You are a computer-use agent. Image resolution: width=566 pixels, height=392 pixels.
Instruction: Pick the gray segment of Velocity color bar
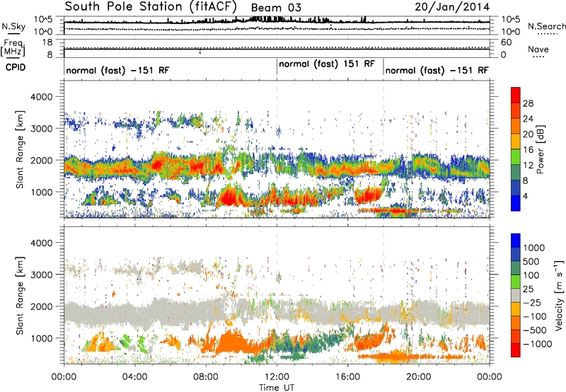pos(516,296)
